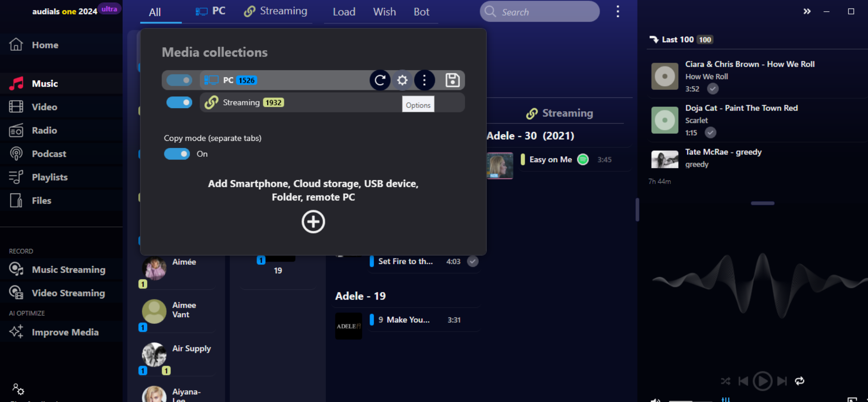Image resolution: width=868 pixels, height=402 pixels.
Task: Mute audio with the speaker icon
Action: coord(655,400)
